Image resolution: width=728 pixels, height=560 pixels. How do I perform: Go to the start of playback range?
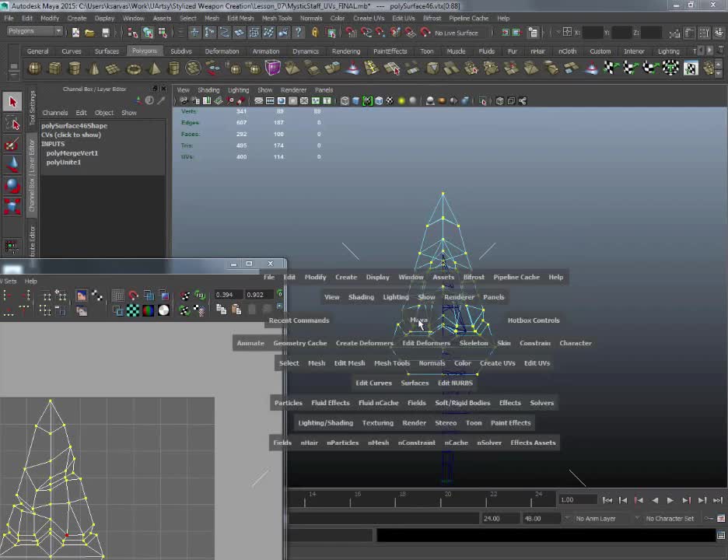[607, 500]
